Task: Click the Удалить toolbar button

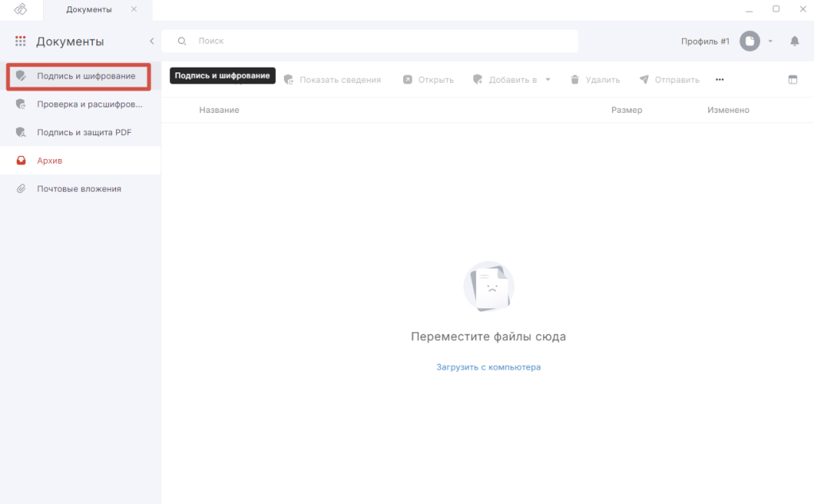Action: point(595,79)
